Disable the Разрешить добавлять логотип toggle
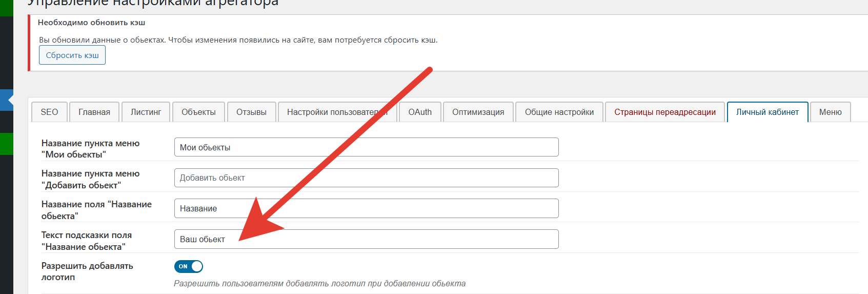This screenshot has width=868, height=294. click(x=189, y=266)
